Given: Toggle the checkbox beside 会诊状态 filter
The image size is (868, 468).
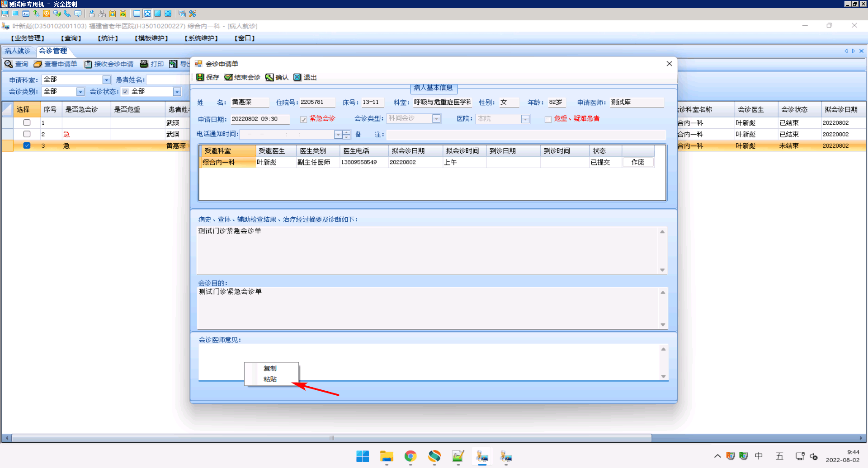Looking at the screenshot, I should point(126,92).
